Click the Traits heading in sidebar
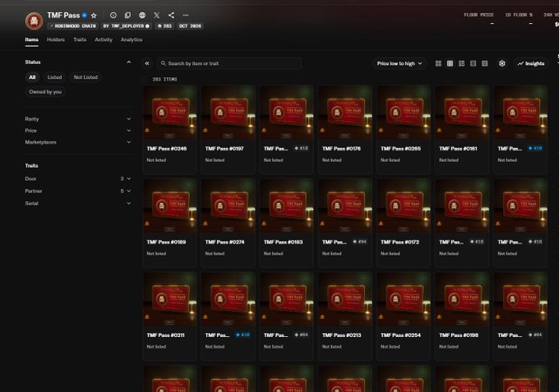Image resolution: width=559 pixels, height=392 pixels. coord(31,166)
